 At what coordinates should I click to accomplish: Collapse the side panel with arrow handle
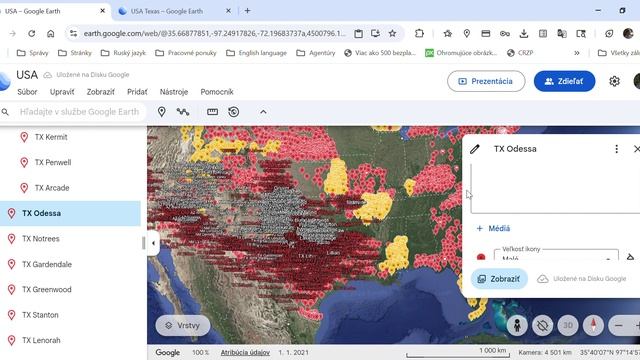153,243
